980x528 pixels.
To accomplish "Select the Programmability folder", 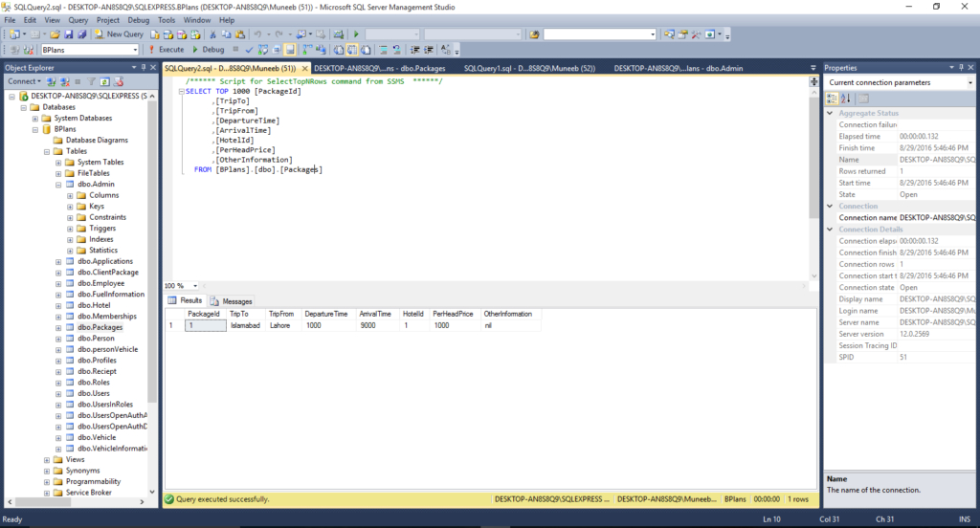I will 93,481.
